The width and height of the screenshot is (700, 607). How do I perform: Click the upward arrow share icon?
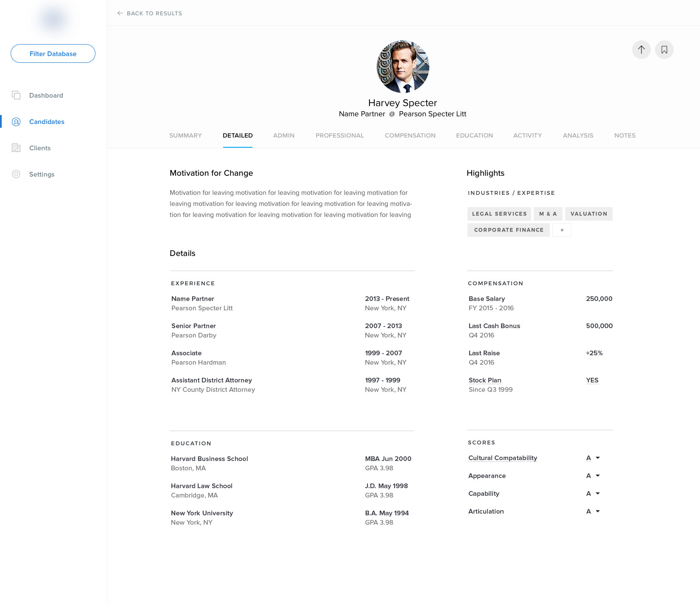(641, 50)
